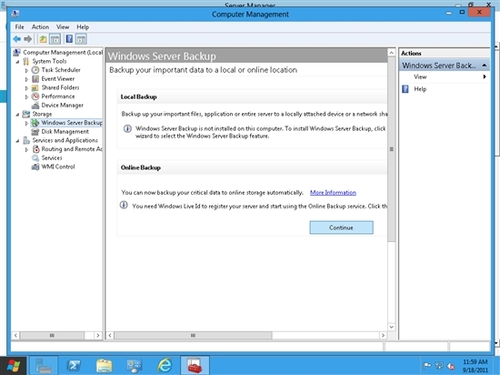Select Disk Management under Storage
This screenshot has width=500, height=375.
[x=65, y=132]
